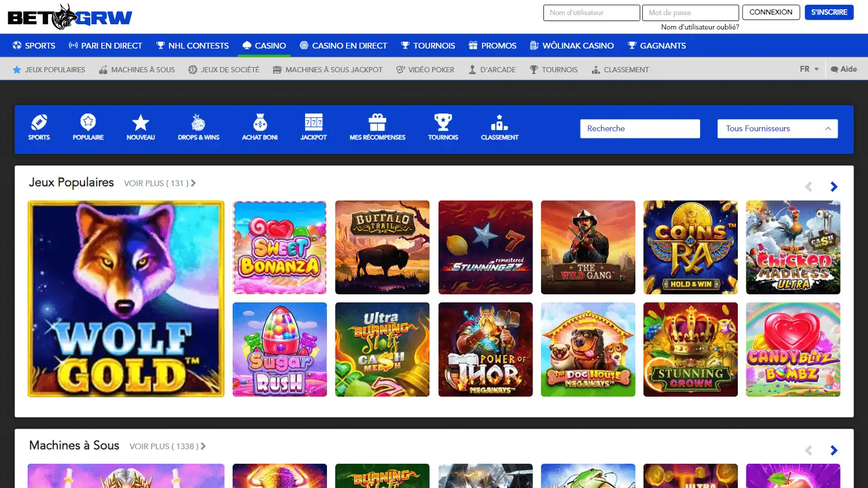Open the Wolf Gold game thumbnail
This screenshot has height=488, width=868.
pos(126,298)
